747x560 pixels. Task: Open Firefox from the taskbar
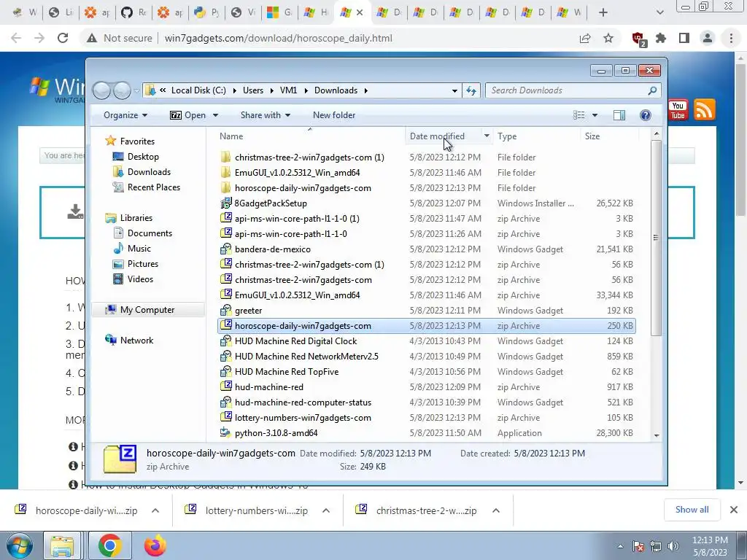[x=155, y=545]
